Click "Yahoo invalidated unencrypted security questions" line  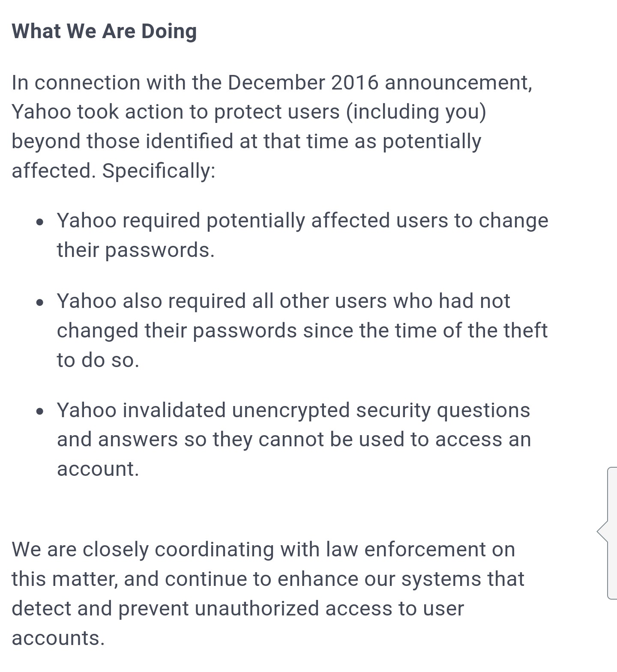pos(294,410)
